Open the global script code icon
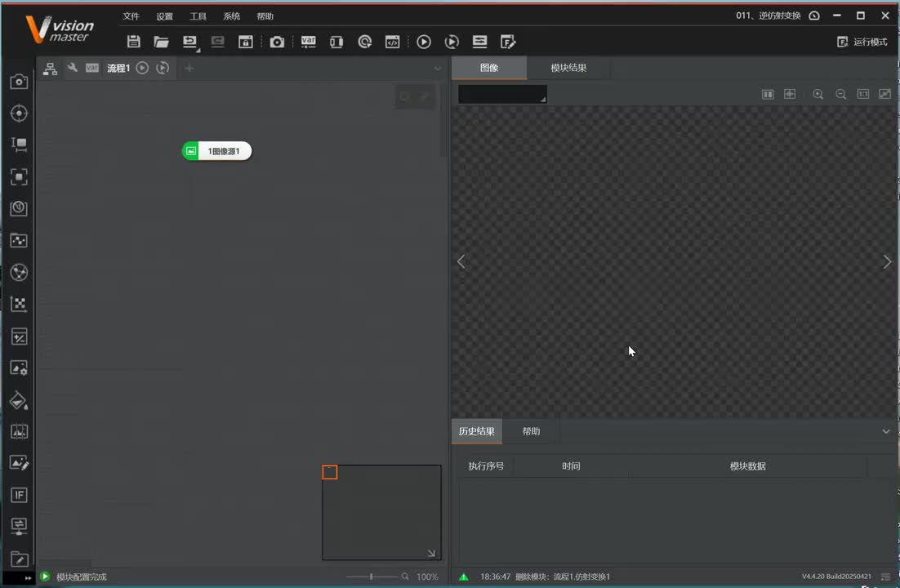The height and width of the screenshot is (588, 900). (x=393, y=42)
